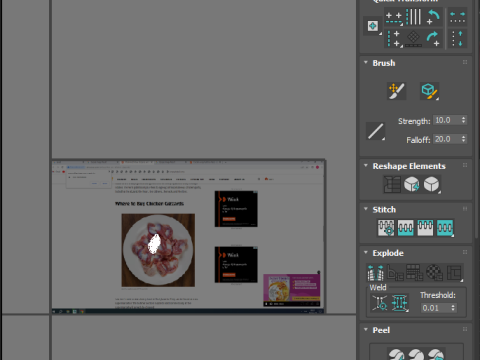Select the Paint Move brush
This screenshot has height=360, width=480.
tap(396, 91)
